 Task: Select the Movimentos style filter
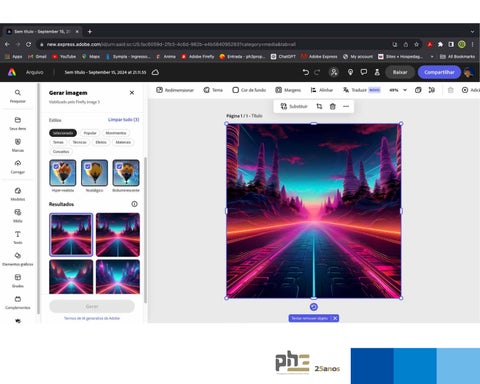[116, 133]
